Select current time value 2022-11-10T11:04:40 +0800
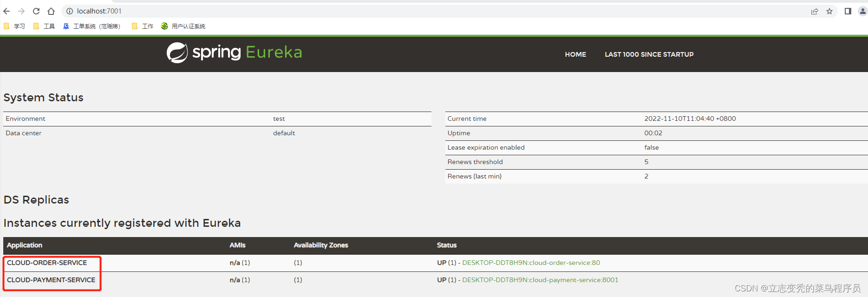The image size is (868, 297). pos(690,119)
